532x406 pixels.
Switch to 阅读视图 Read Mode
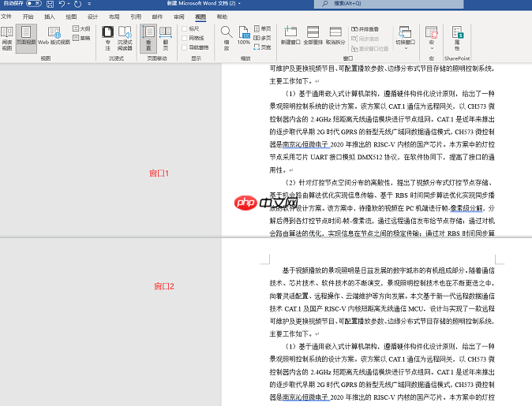[7, 38]
